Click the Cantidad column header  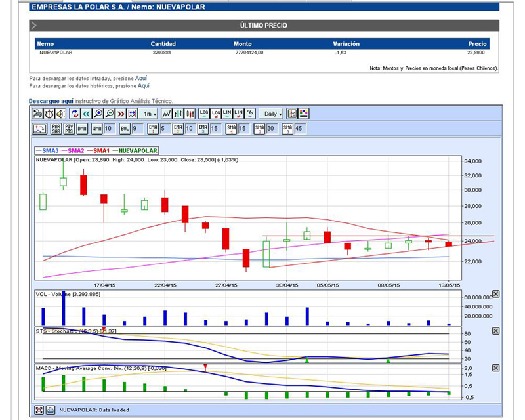(163, 44)
